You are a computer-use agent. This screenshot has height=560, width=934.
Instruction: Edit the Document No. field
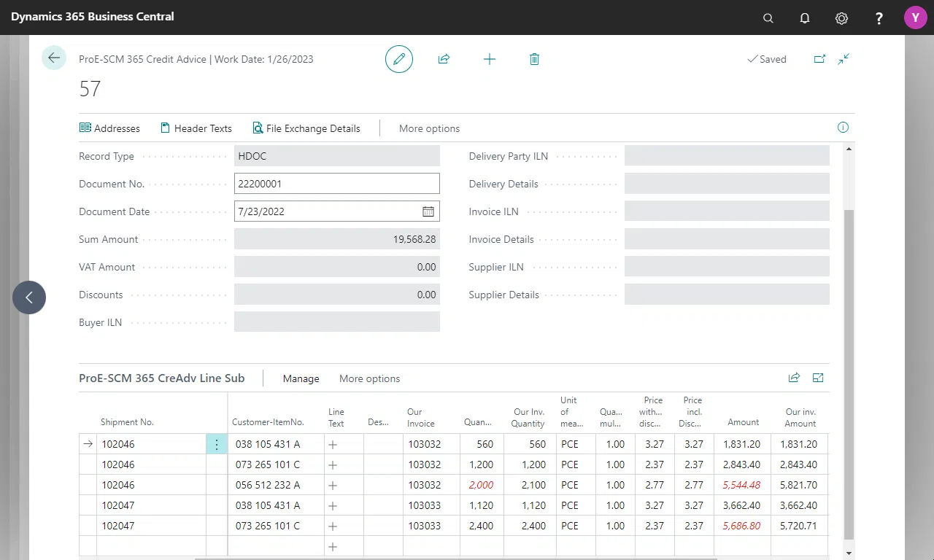point(337,184)
